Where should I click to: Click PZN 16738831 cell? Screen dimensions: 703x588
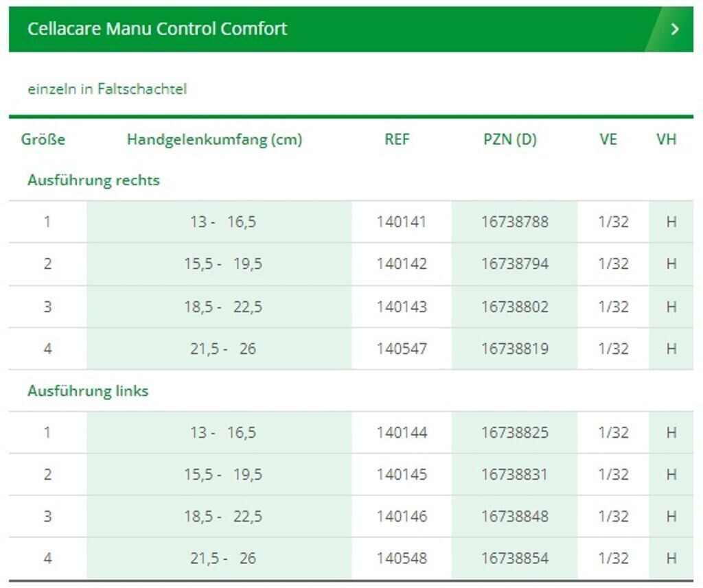coord(515,474)
